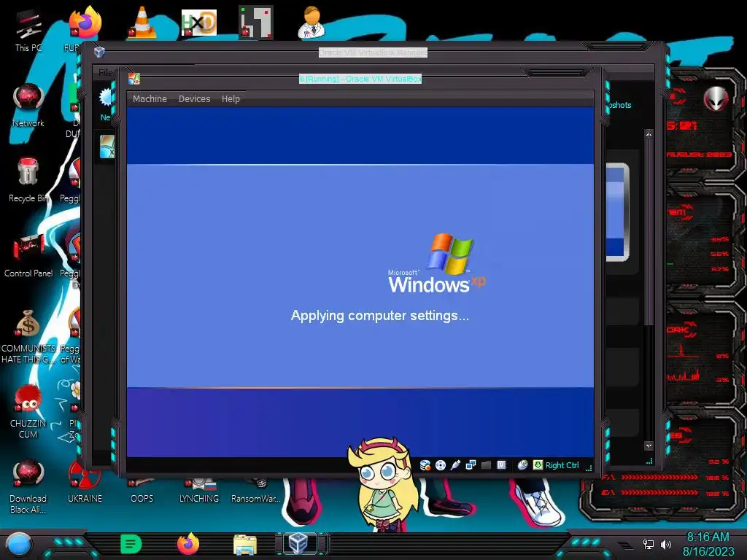Click the Alienware head widget icon
This screenshot has width=747, height=560.
tap(716, 99)
